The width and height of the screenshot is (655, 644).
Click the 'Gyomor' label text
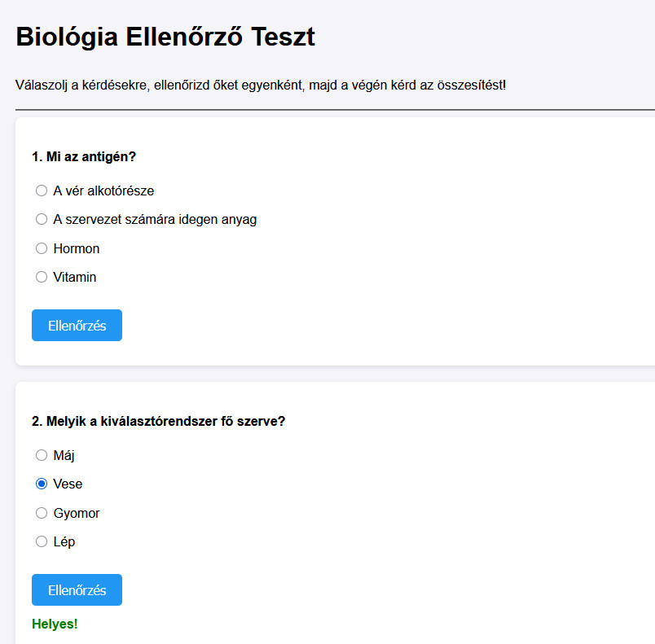coord(77,513)
